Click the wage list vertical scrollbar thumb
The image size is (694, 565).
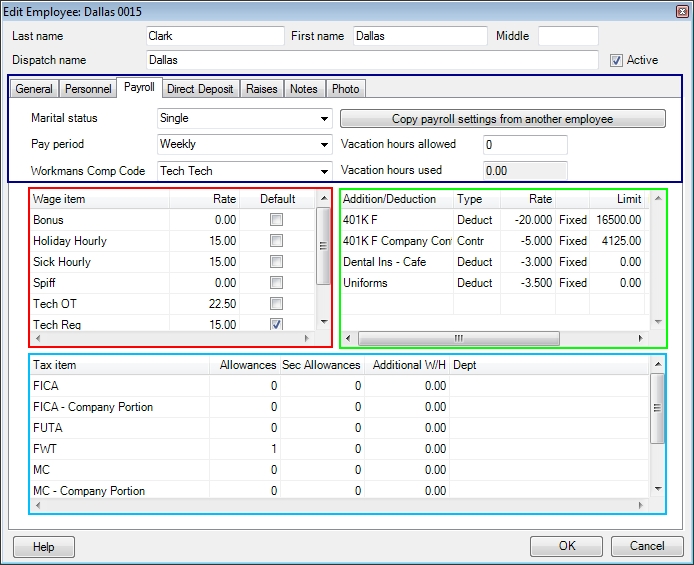(x=324, y=246)
